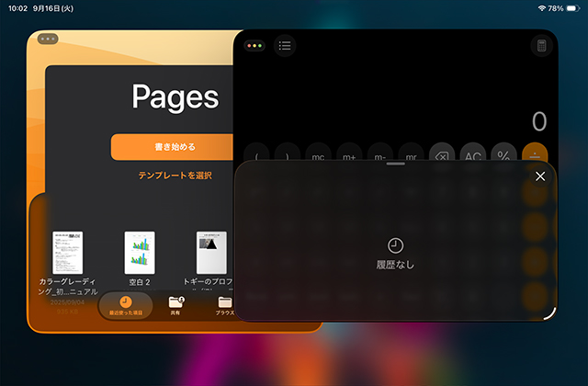Screen dimensions: 588x386
Task: Tap the percent key on calculator
Action: pos(503,152)
